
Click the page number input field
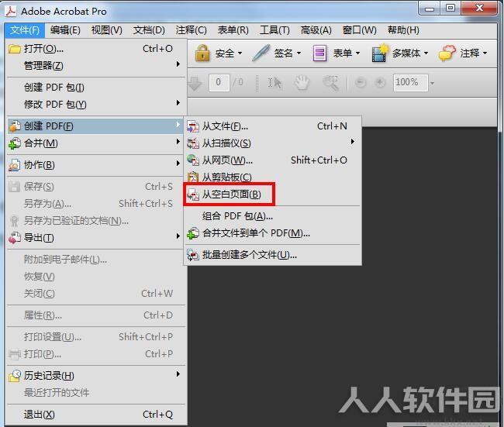pos(219,83)
